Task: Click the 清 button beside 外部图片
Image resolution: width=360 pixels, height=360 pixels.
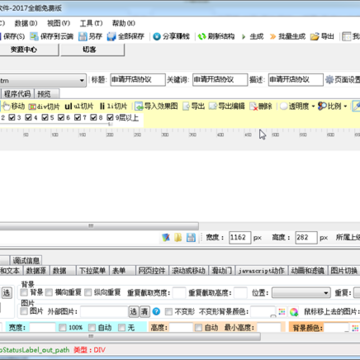Action: coord(145,312)
